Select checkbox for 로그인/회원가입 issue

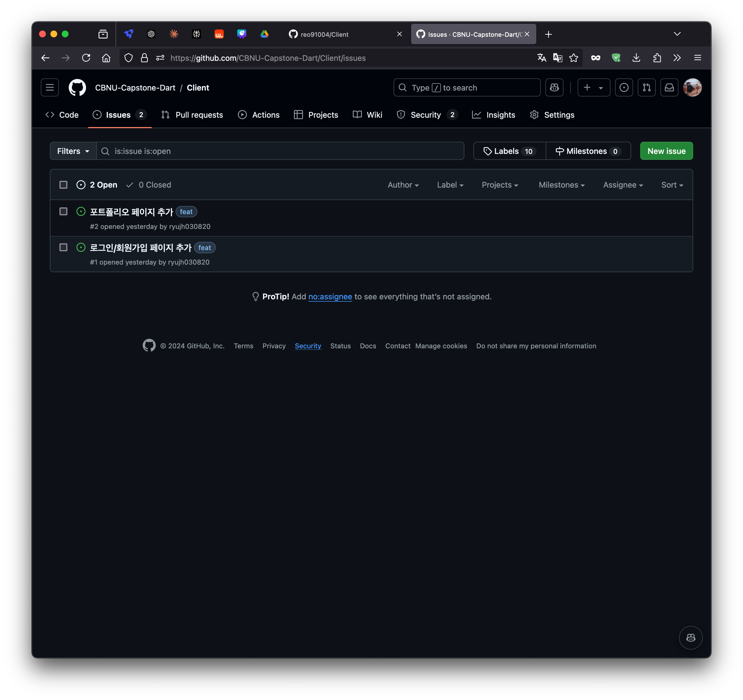click(x=63, y=247)
